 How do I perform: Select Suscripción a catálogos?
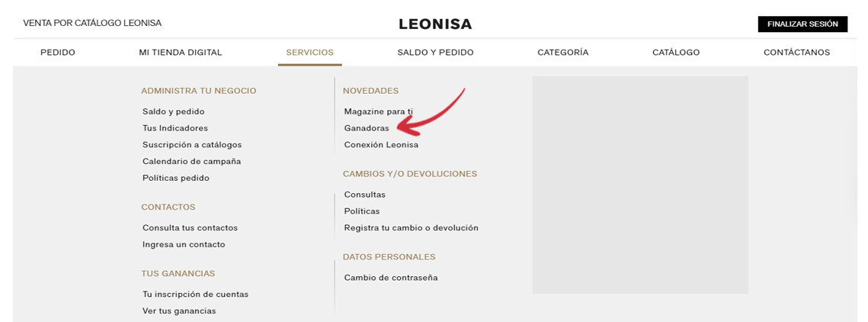pyautogui.click(x=192, y=145)
